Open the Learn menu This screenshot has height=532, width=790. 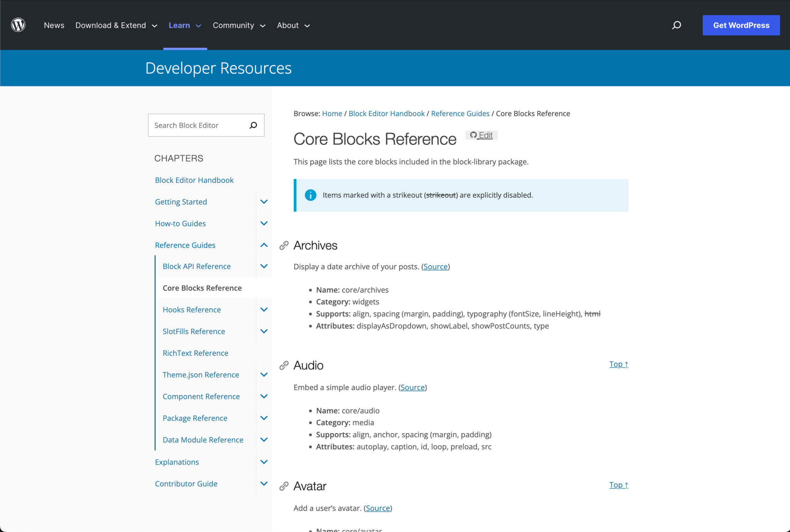pos(185,25)
